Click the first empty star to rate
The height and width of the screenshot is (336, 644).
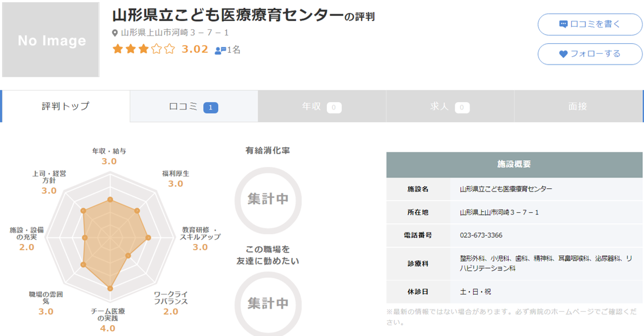point(156,49)
